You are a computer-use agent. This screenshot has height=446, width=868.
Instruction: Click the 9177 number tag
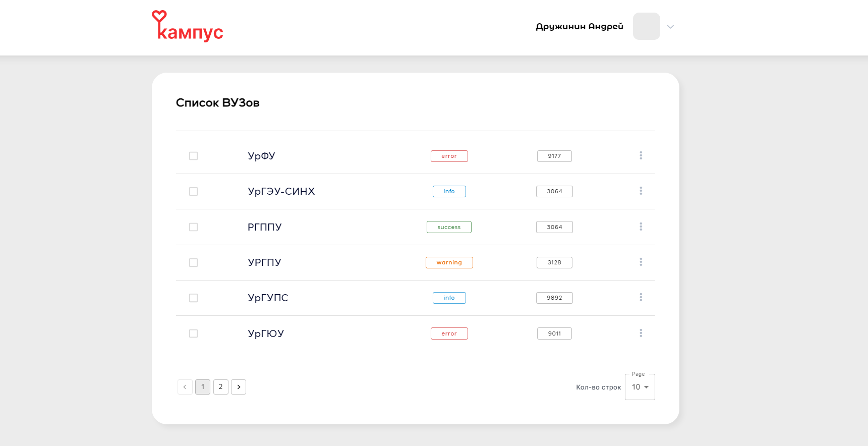point(554,156)
